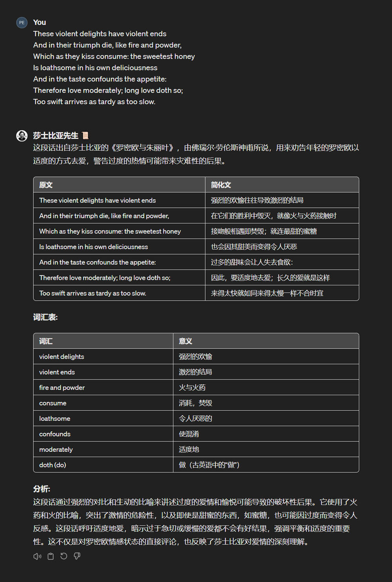
Task: Click the 词汇 column header in vocabulary table
Action: click(46, 341)
